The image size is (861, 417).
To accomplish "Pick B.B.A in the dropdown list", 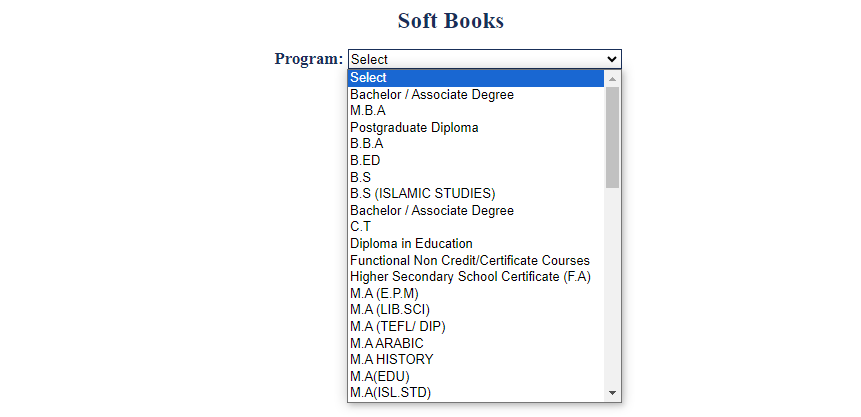I will pyautogui.click(x=476, y=144).
